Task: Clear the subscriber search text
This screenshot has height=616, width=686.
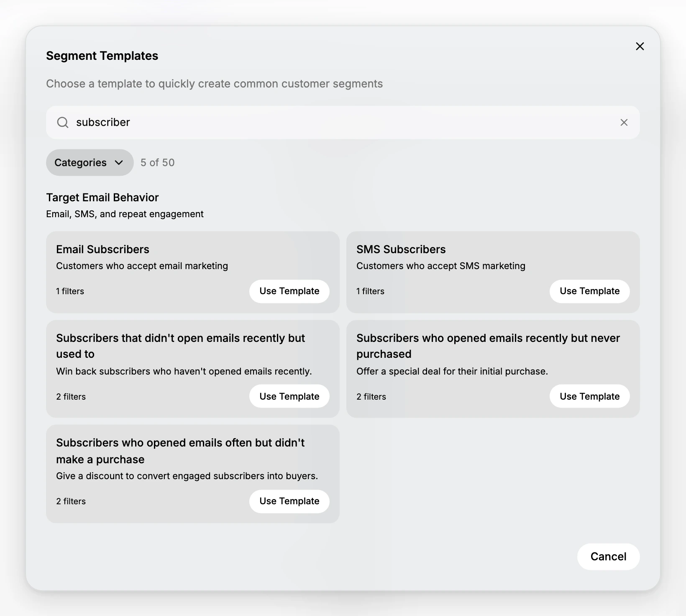Action: (624, 123)
